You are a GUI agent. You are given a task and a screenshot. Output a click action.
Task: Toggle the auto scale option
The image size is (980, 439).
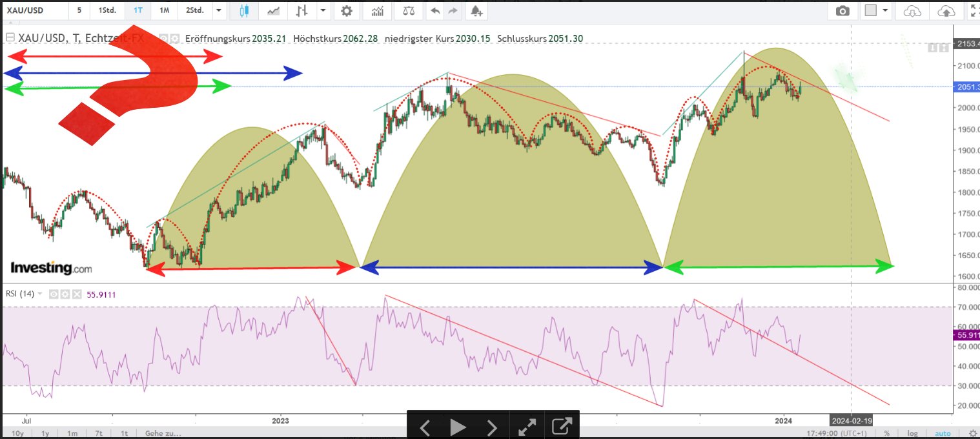943,433
